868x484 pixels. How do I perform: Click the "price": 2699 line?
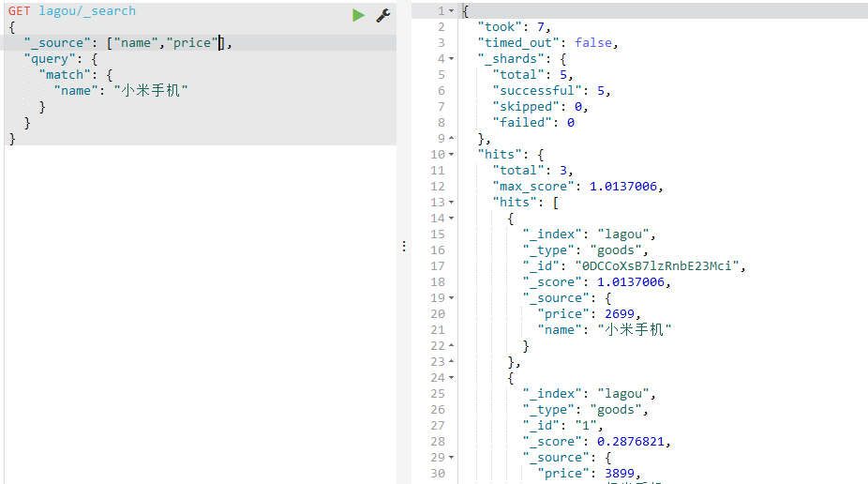[589, 314]
